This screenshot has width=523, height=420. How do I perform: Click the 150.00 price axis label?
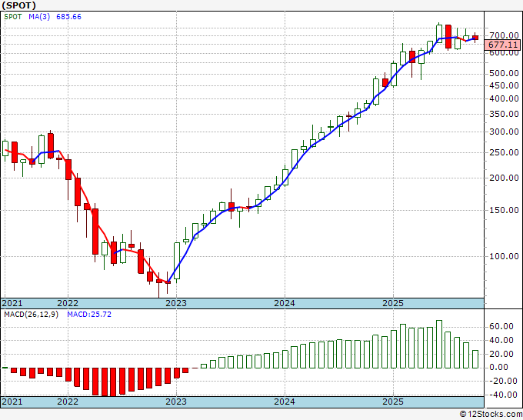click(504, 210)
